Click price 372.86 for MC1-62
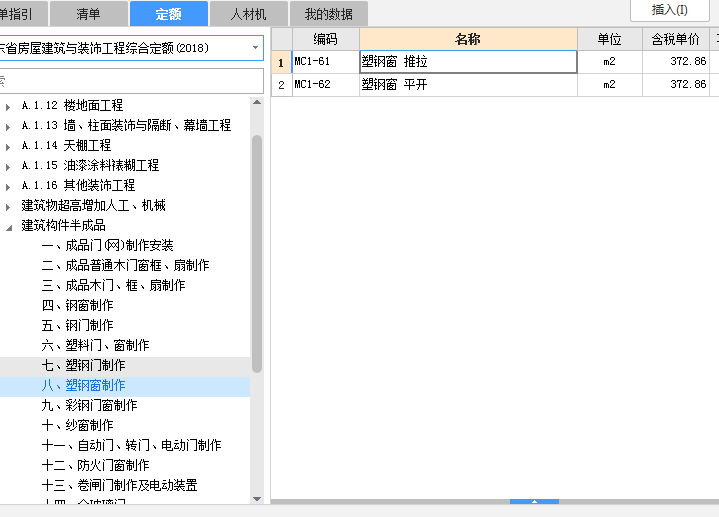 [x=676, y=85]
